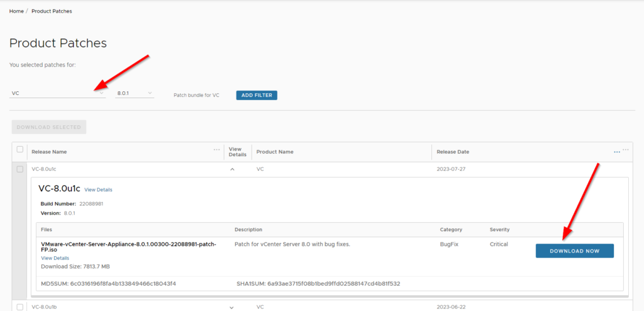Viewport: 644px width, 311px height.
Task: Click the Release Name column header
Action: tap(49, 152)
